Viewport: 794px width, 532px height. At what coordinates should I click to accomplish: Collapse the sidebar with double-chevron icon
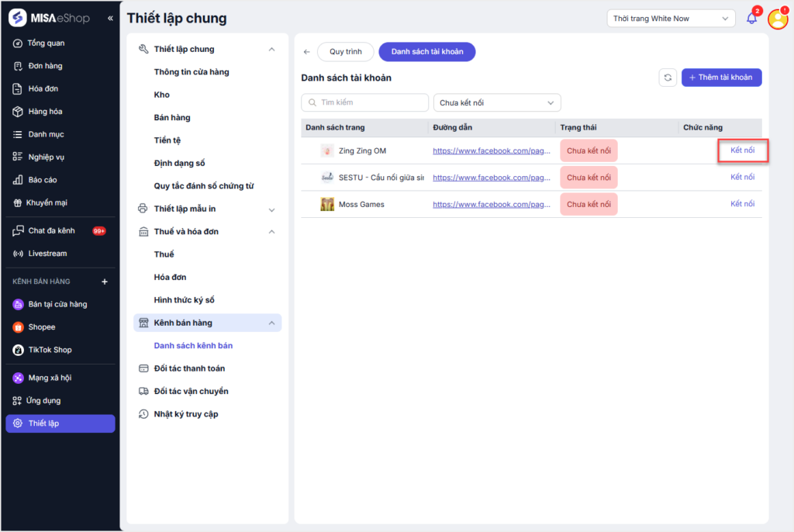point(110,18)
